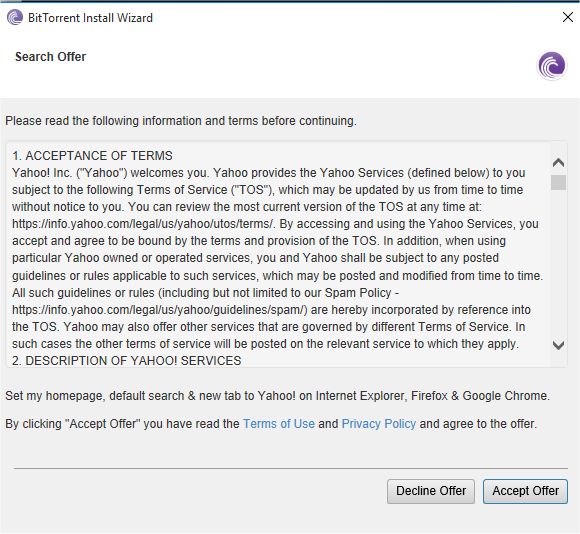Close the BitTorrent Install Wizard window
This screenshot has height=534, width=580.
(x=567, y=17)
